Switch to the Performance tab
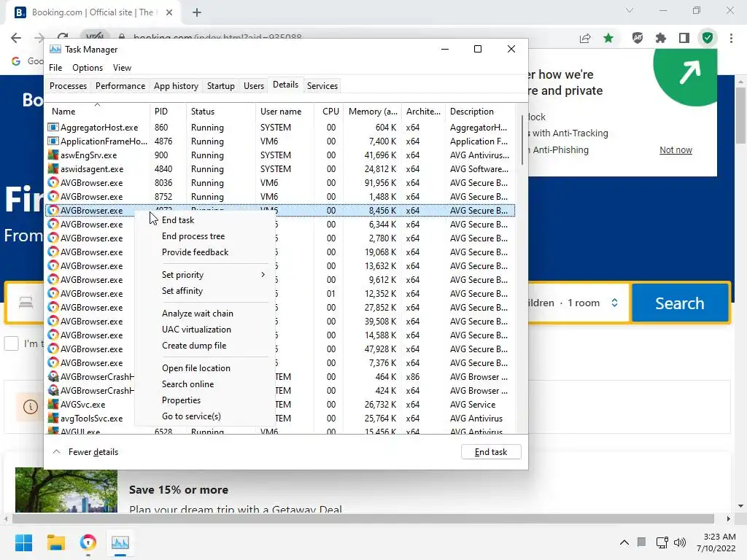The image size is (747, 560). [120, 86]
